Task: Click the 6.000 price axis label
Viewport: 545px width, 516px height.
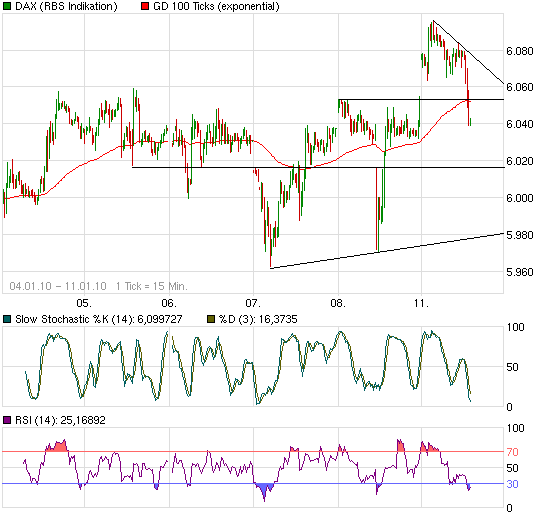Action: pyautogui.click(x=520, y=198)
